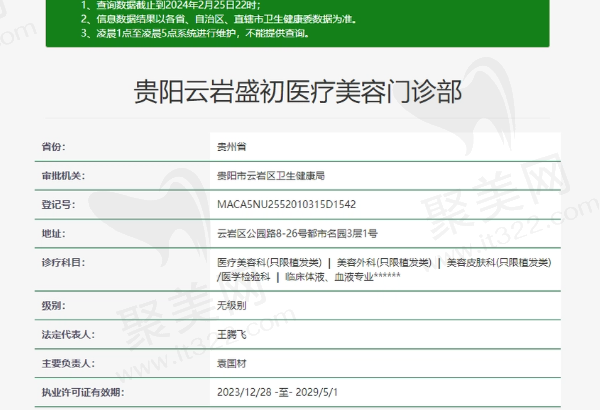Click the 地址 label

[x=54, y=234]
